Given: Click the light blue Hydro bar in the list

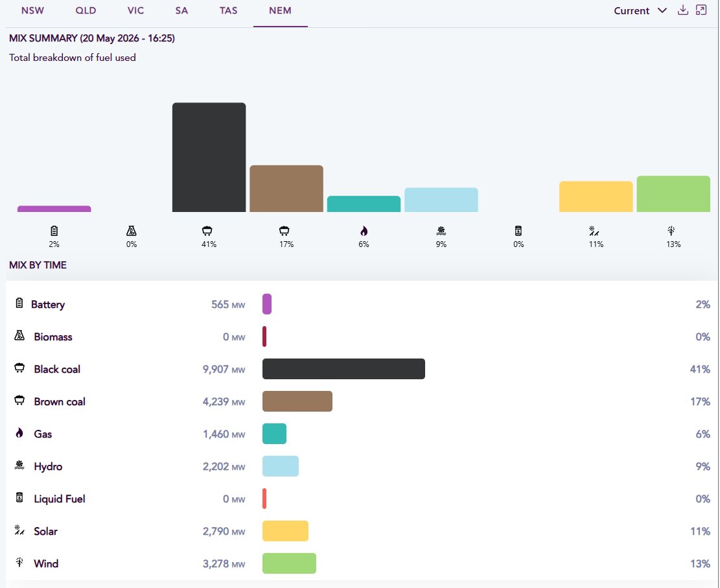Looking at the screenshot, I should 281,466.
